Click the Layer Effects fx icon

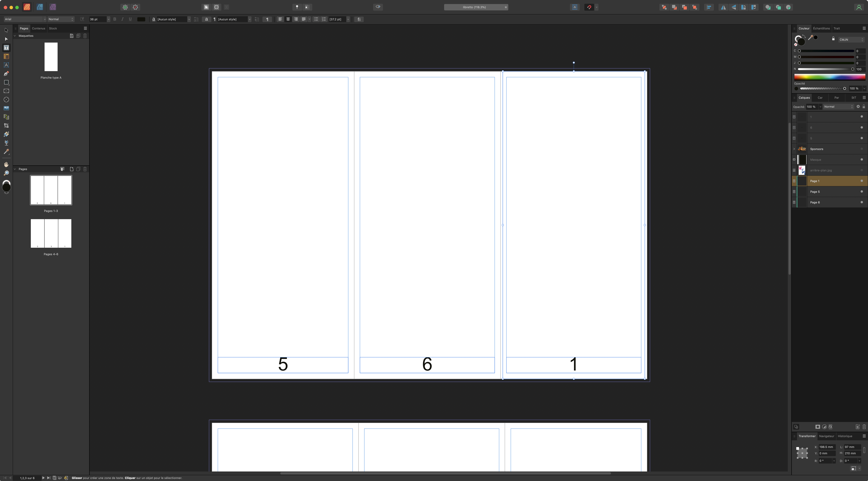831,427
